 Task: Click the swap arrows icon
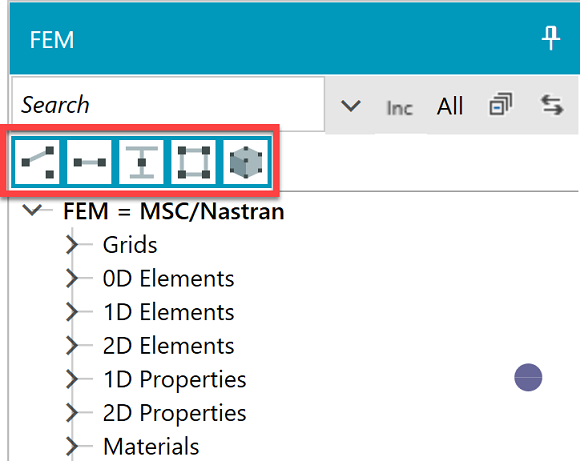(552, 105)
